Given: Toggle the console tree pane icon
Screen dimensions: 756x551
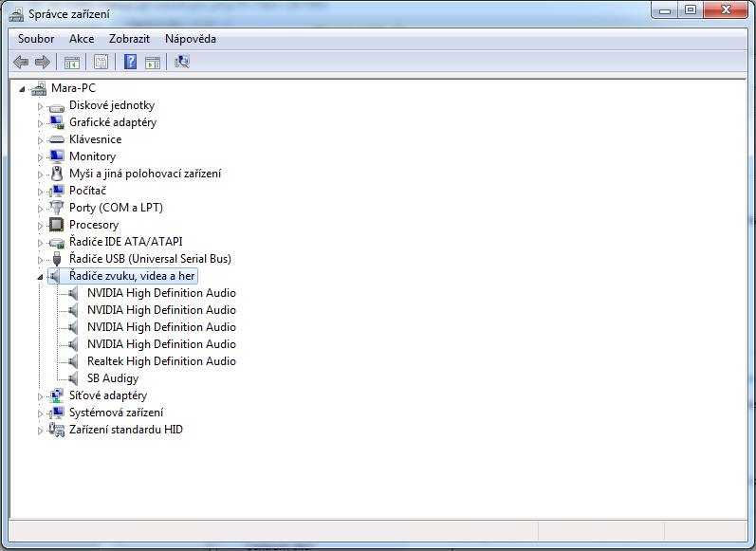Looking at the screenshot, I should pyautogui.click(x=72, y=63).
